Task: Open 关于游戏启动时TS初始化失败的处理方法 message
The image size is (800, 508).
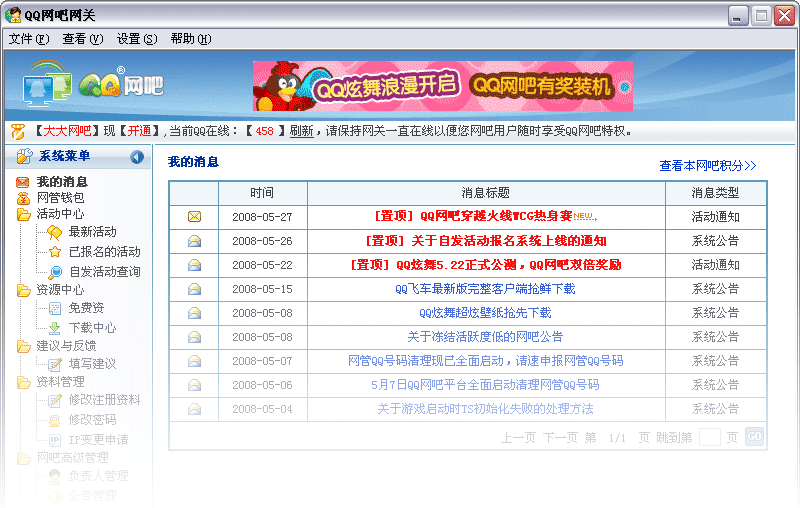Action: coord(485,409)
